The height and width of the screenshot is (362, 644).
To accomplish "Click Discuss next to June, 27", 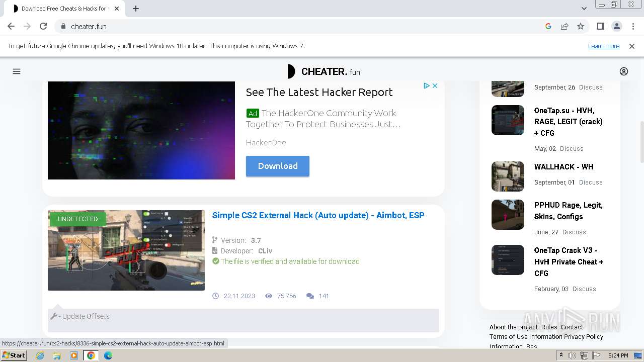I will 574,232.
